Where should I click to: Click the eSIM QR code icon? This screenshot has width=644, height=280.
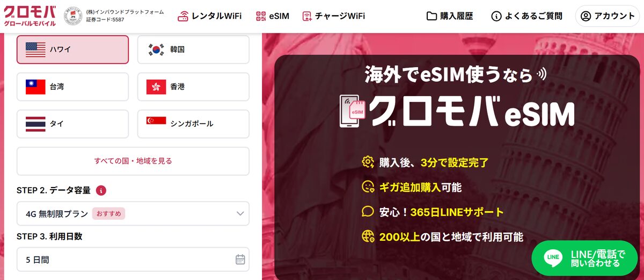coord(261,16)
